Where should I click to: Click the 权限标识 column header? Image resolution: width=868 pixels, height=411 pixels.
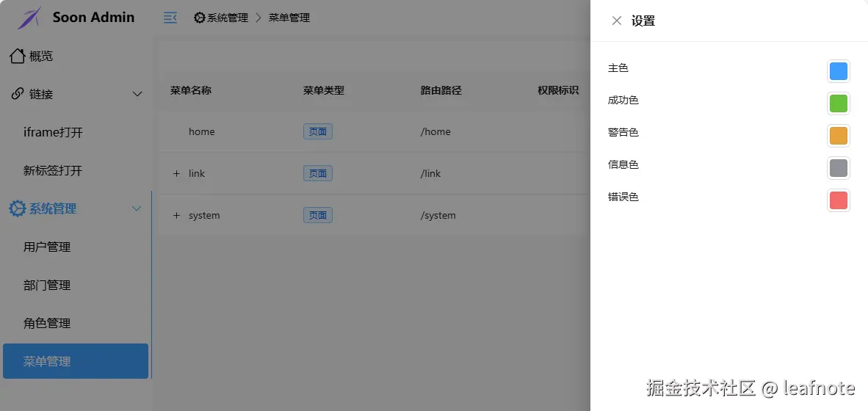(x=559, y=90)
